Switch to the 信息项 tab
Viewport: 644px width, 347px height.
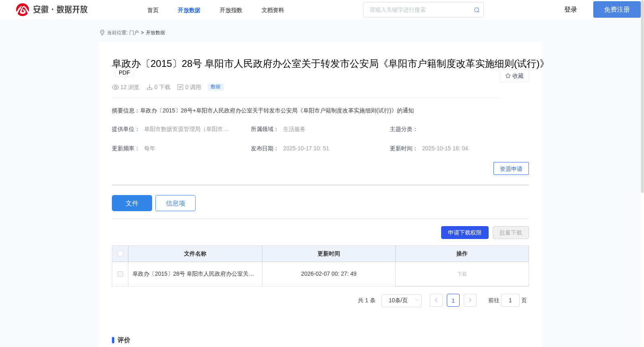coord(175,203)
